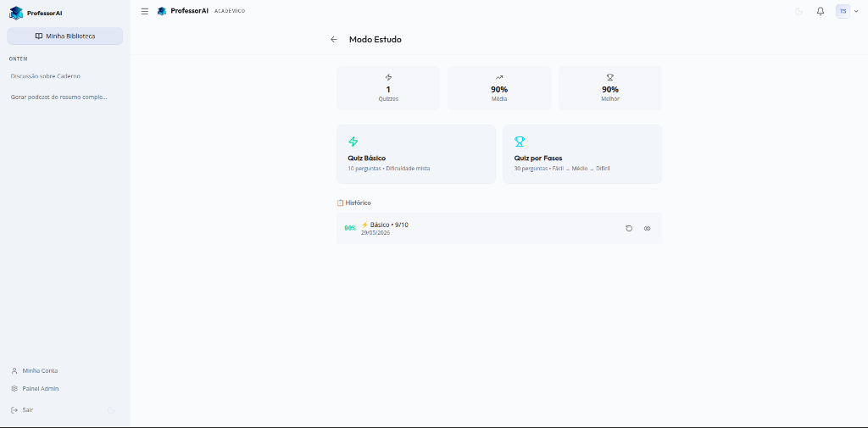Start the Quiz Básico card
This screenshot has height=428, width=868.
415,154
